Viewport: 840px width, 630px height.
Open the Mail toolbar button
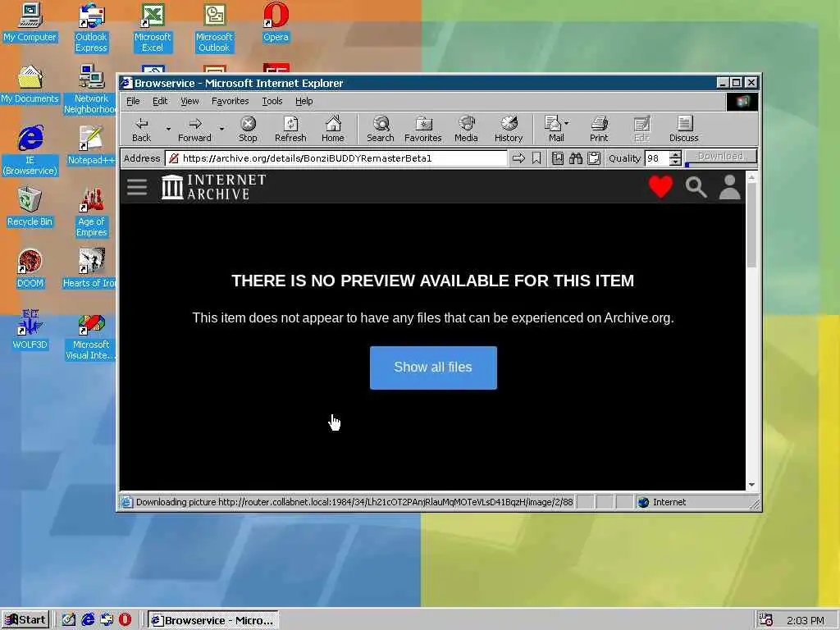554,129
